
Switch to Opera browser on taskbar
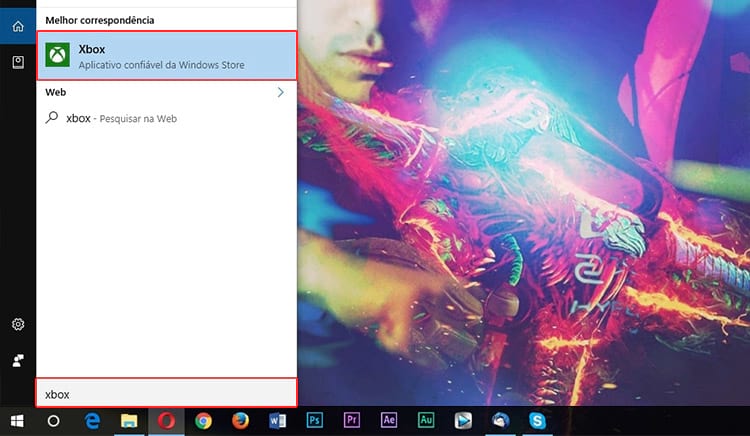pos(166,421)
